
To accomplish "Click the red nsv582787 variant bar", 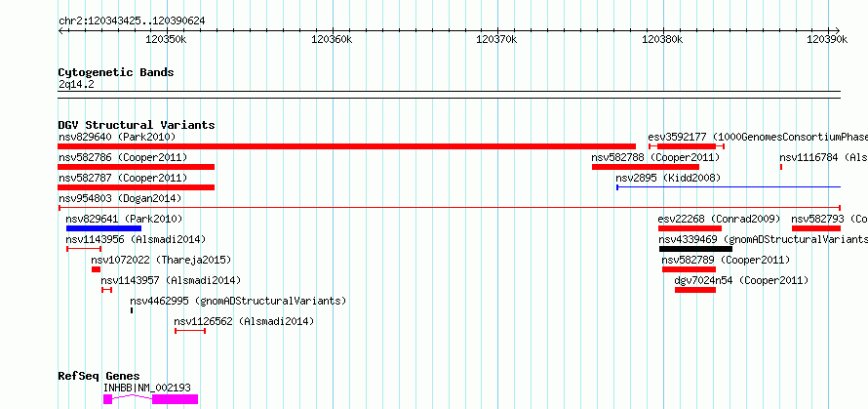I will (x=137, y=187).
